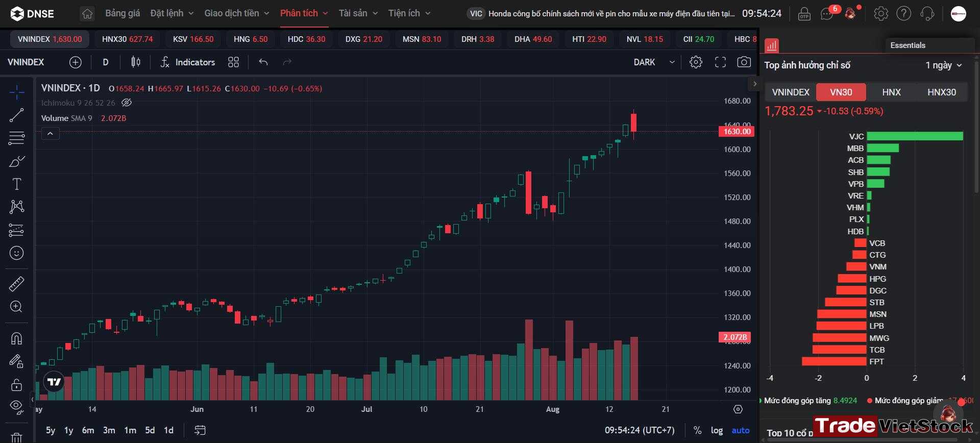Open the Bảng giá page
The width and height of the screenshot is (980, 443).
[122, 13]
